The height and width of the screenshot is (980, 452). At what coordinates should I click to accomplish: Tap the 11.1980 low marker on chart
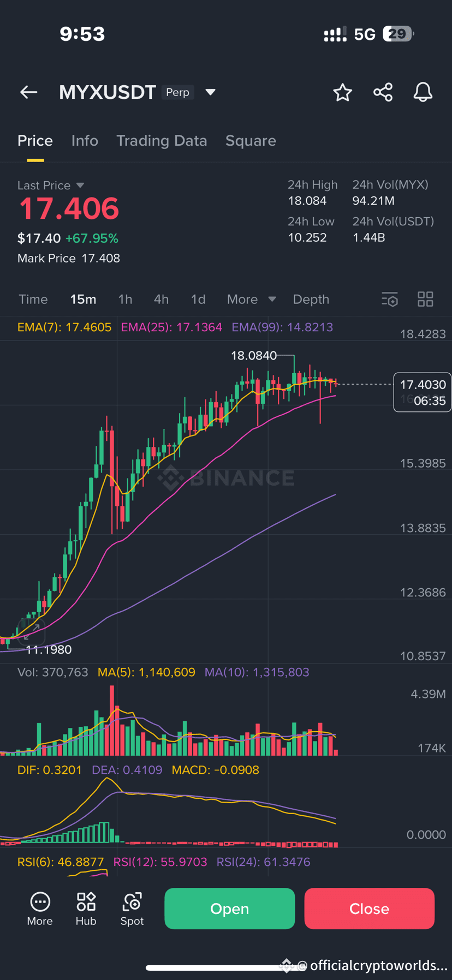pos(49,650)
